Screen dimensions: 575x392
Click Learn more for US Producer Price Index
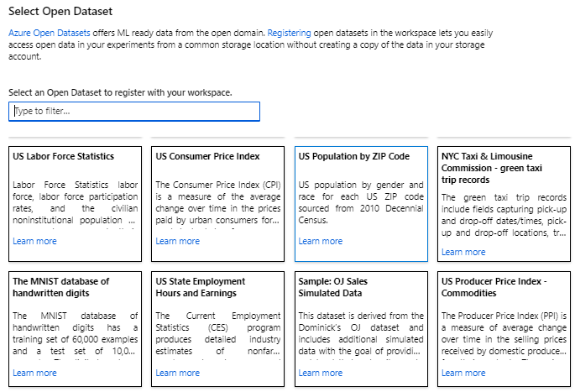tap(463, 373)
